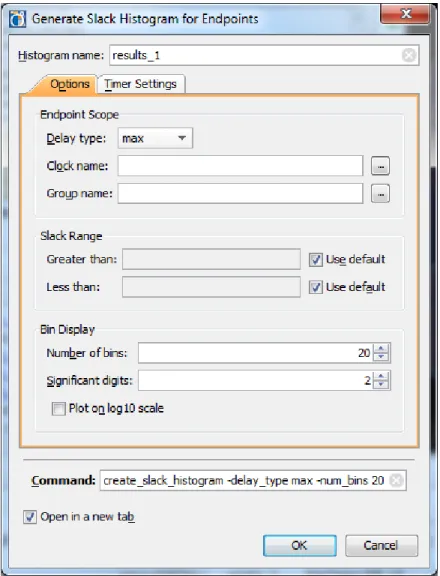Browse for a Clock name

381,166
